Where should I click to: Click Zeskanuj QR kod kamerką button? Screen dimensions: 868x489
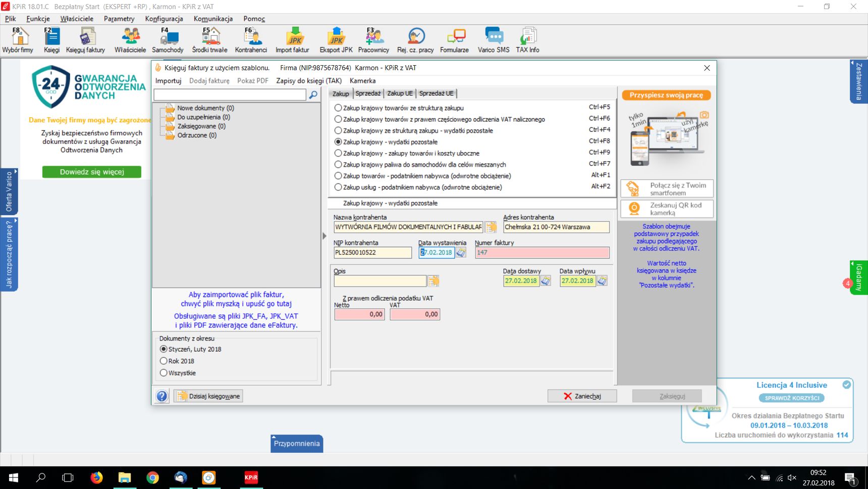667,209
